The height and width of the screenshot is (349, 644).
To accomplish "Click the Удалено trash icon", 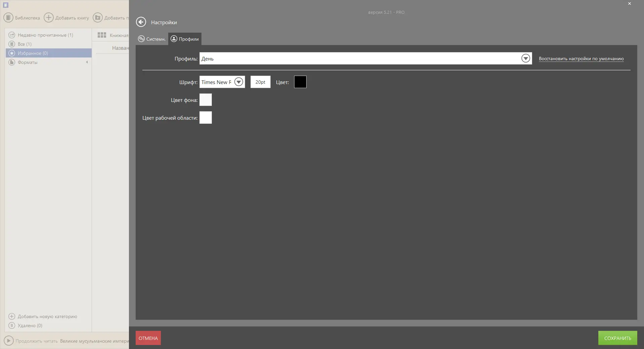I will point(12,325).
